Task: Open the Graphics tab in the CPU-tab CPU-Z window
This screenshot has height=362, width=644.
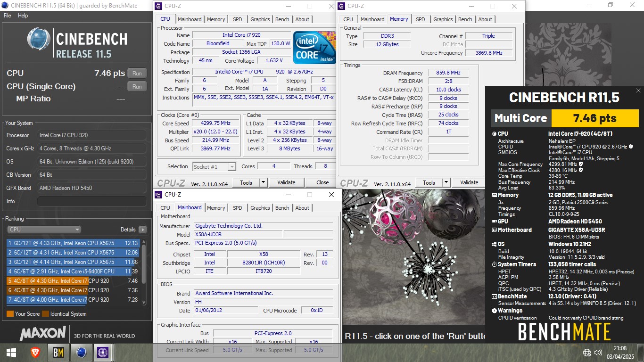Action: pyautogui.click(x=260, y=19)
